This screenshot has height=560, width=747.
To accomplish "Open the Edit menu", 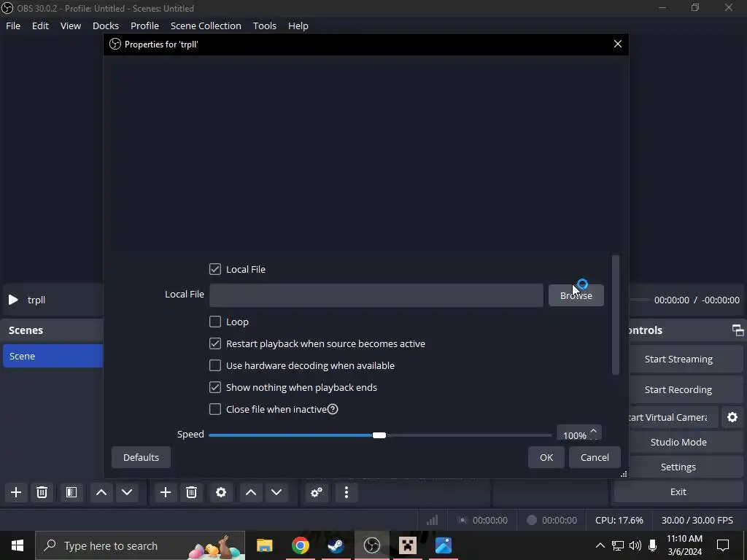I will click(41, 26).
